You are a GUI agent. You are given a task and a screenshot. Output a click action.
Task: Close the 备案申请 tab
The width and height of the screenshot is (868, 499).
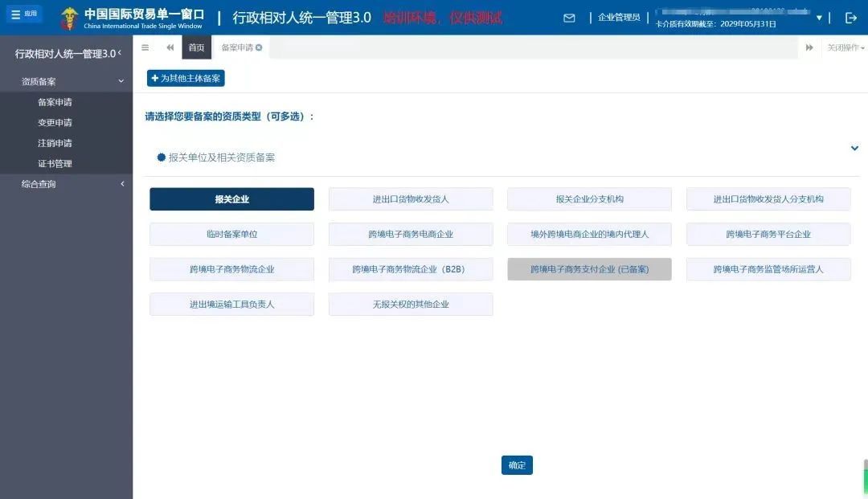259,47
